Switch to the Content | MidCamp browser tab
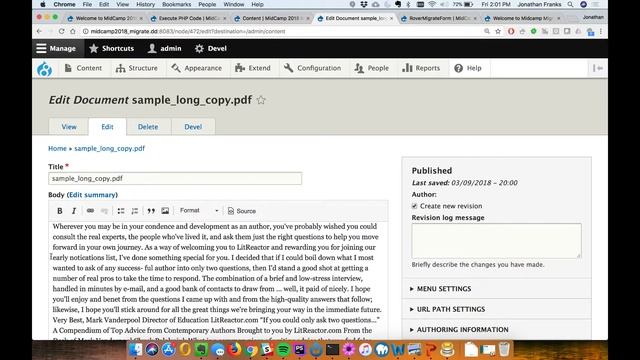Screen dimensions: 640x360 271,18
